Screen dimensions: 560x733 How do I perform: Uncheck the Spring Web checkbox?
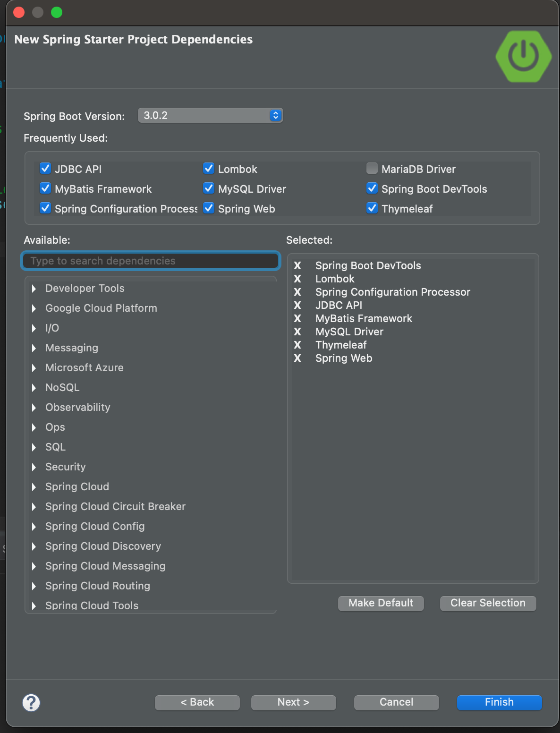click(209, 208)
